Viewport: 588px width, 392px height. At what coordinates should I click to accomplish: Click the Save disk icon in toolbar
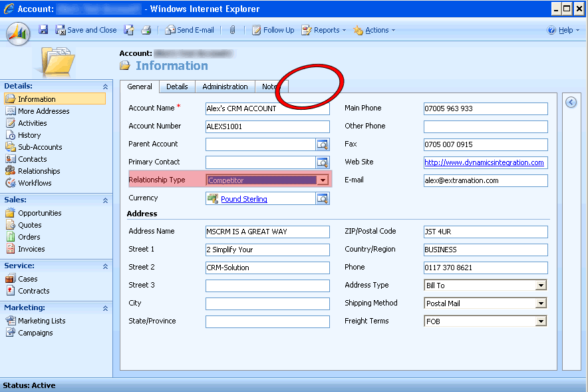click(43, 30)
